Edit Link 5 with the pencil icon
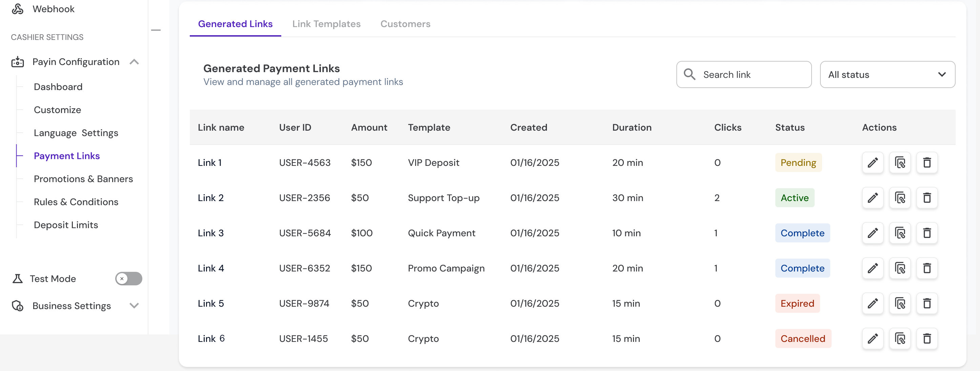This screenshot has width=980, height=371. pos(873,303)
